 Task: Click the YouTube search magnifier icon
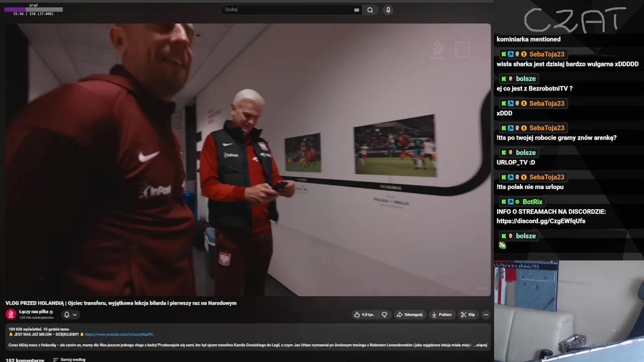click(x=370, y=10)
